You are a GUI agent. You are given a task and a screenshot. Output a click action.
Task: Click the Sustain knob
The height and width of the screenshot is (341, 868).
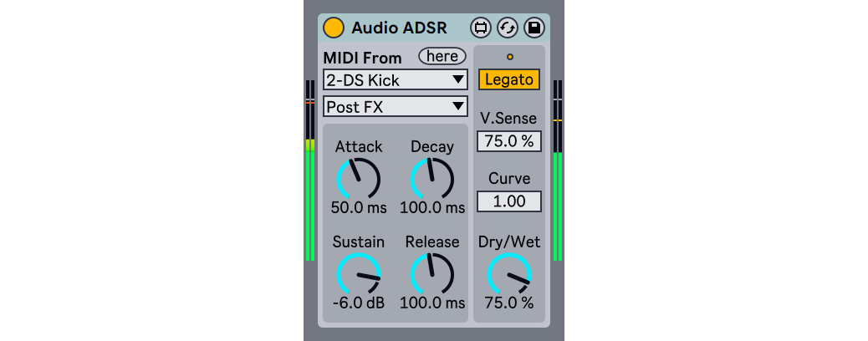358,274
